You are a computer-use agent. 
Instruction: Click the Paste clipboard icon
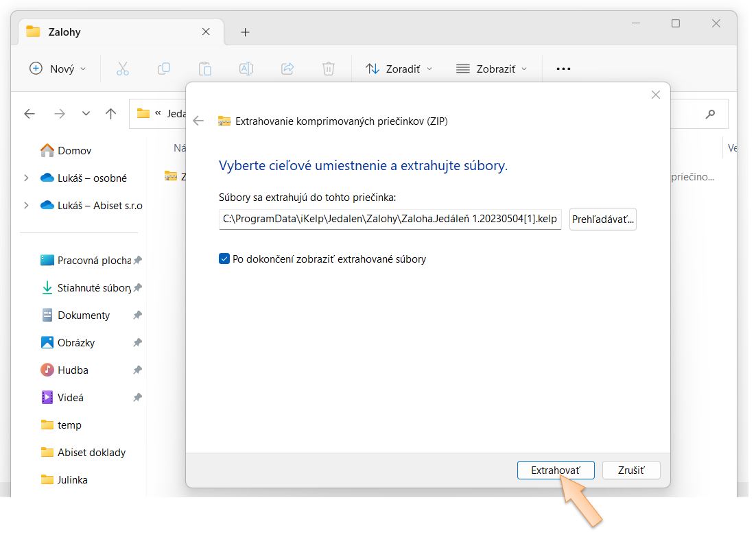point(205,69)
